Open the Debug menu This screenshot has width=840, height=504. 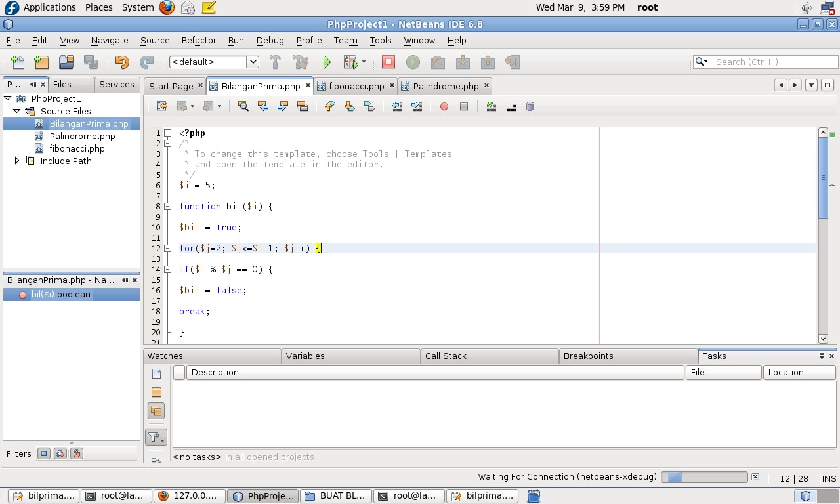[270, 40]
